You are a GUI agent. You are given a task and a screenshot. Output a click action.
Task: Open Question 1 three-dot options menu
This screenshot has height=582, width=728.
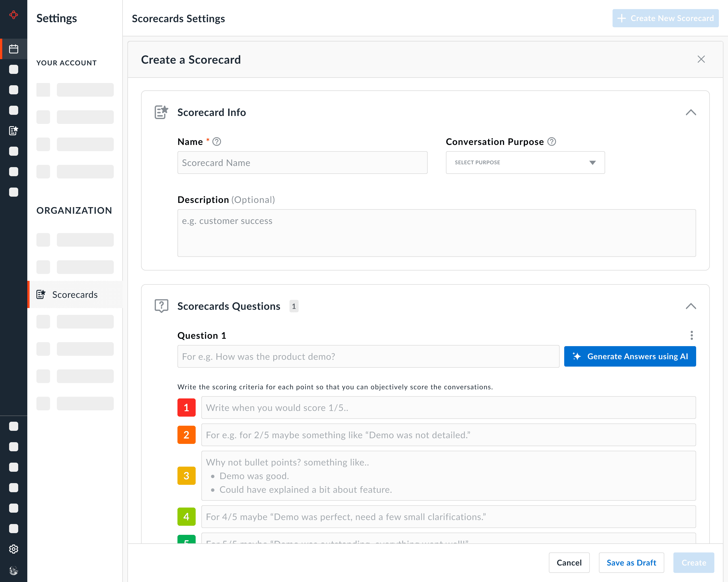(x=691, y=335)
